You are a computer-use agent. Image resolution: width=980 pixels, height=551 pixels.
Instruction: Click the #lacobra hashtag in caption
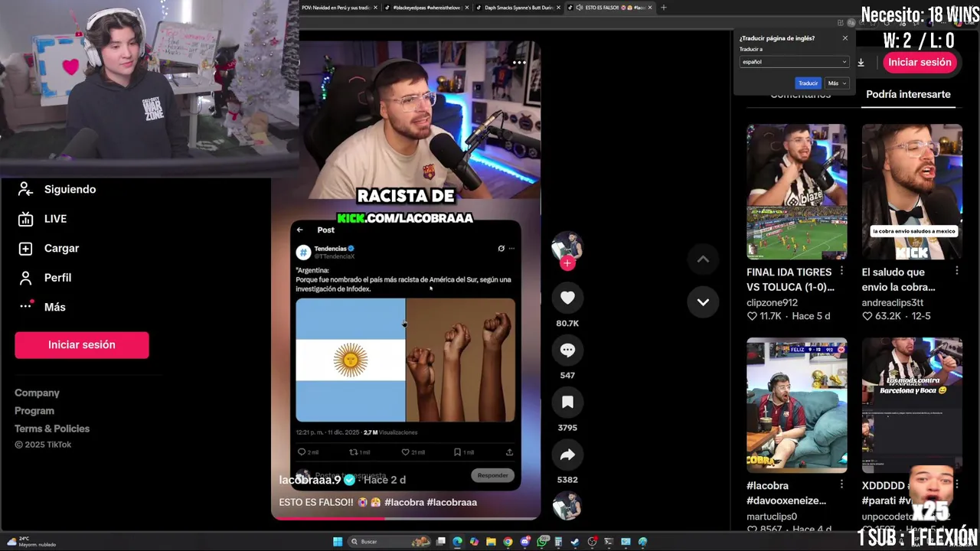(404, 502)
